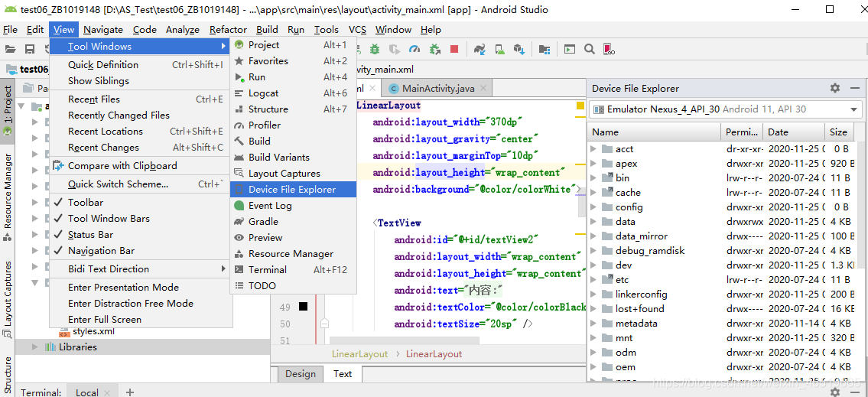
Task: Expand the data_mirror folder arrow
Action: (593, 236)
